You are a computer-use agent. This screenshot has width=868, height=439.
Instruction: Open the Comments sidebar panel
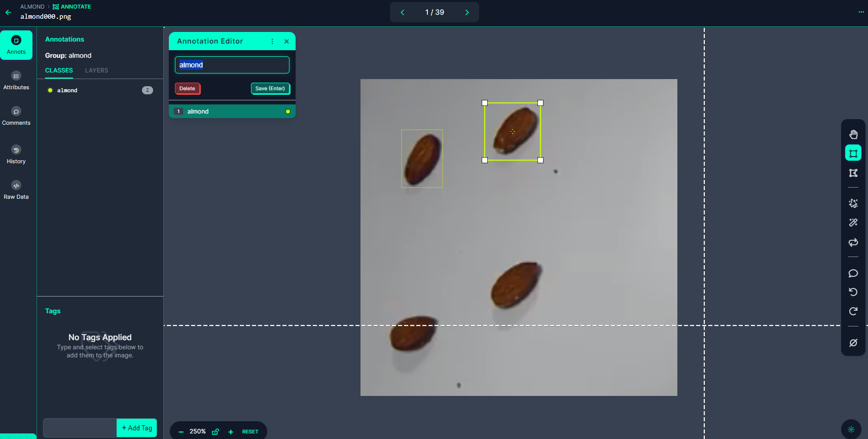point(16,116)
